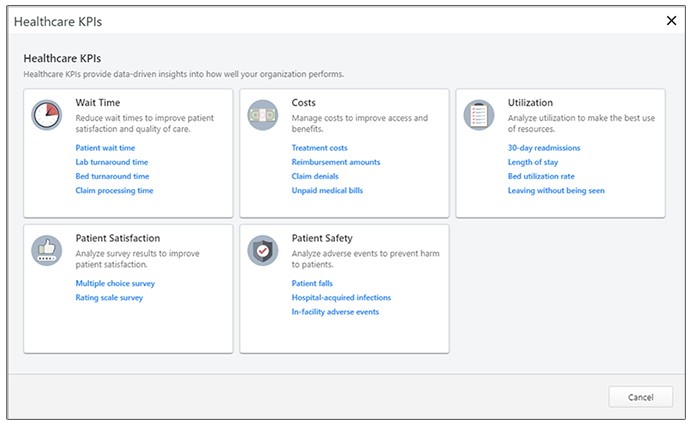This screenshot has height=425, width=690.
Task: Select Reimbursement amounts link
Action: 336,162
